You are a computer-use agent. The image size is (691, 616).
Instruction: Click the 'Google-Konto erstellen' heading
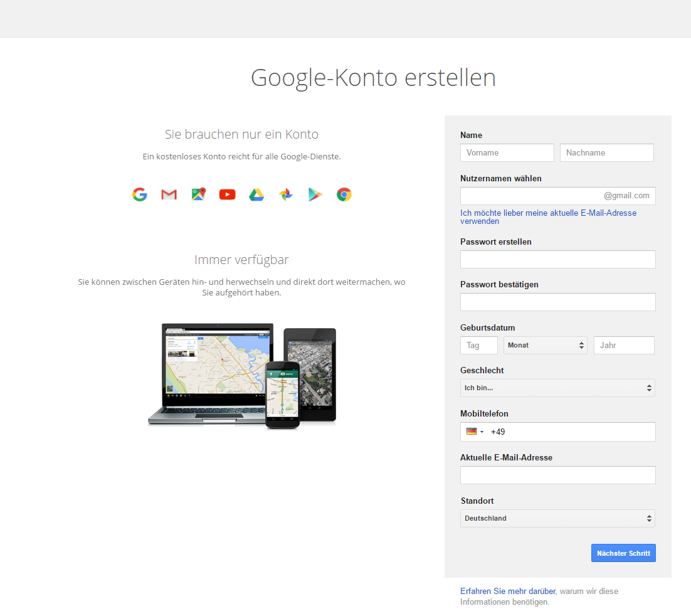(373, 78)
